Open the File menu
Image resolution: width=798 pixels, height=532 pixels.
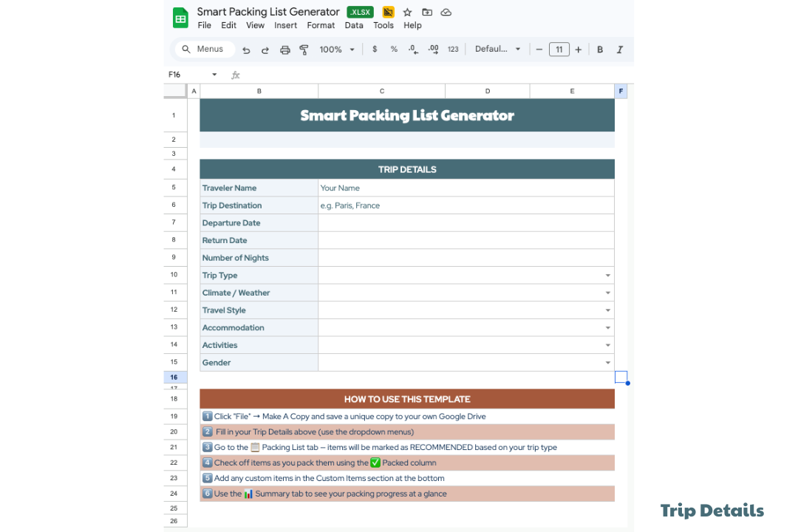205,25
